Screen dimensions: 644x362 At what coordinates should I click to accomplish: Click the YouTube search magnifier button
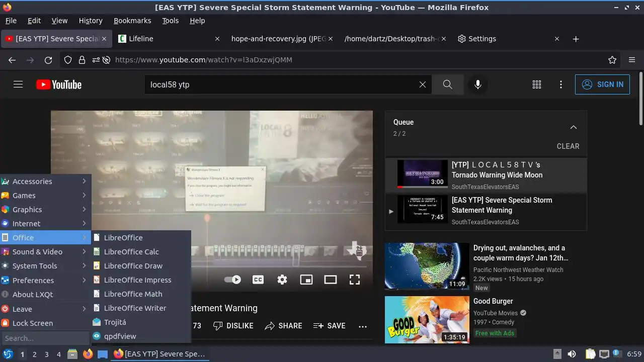447,84
